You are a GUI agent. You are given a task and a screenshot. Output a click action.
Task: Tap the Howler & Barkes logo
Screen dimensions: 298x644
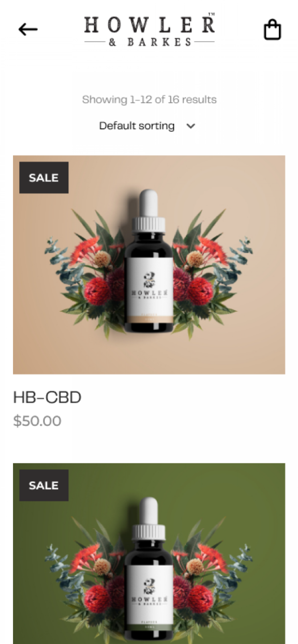click(x=149, y=30)
